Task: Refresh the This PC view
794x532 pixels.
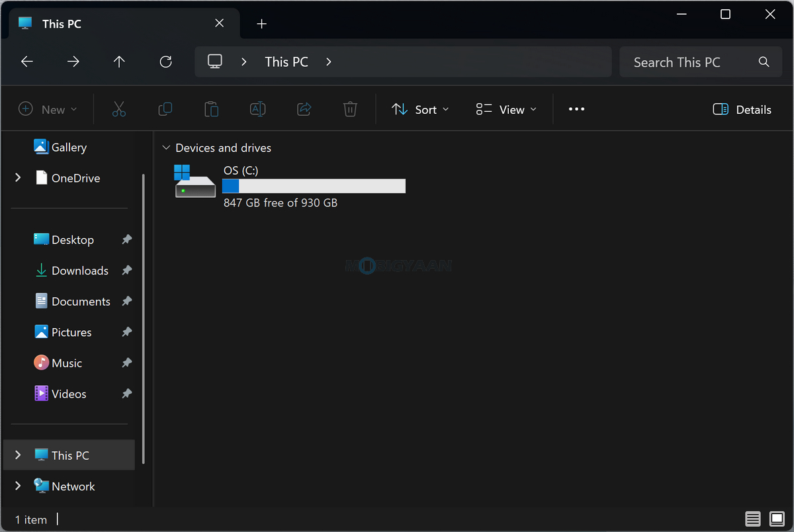Action: [x=166, y=62]
